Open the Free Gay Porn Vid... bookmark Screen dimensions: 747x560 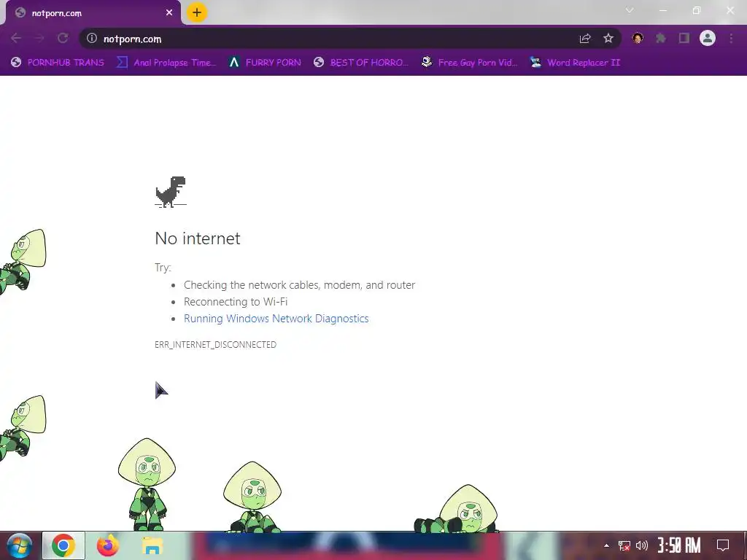pyautogui.click(x=469, y=63)
